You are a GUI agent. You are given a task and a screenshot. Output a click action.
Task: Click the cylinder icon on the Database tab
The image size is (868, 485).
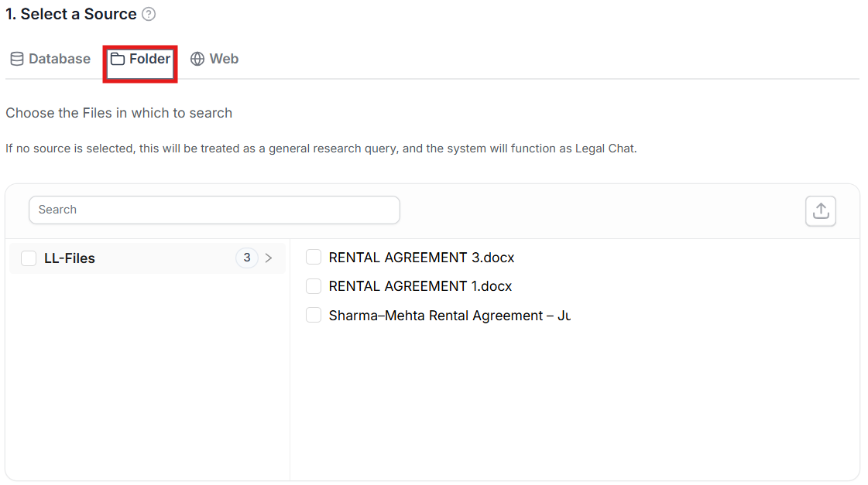click(x=16, y=59)
